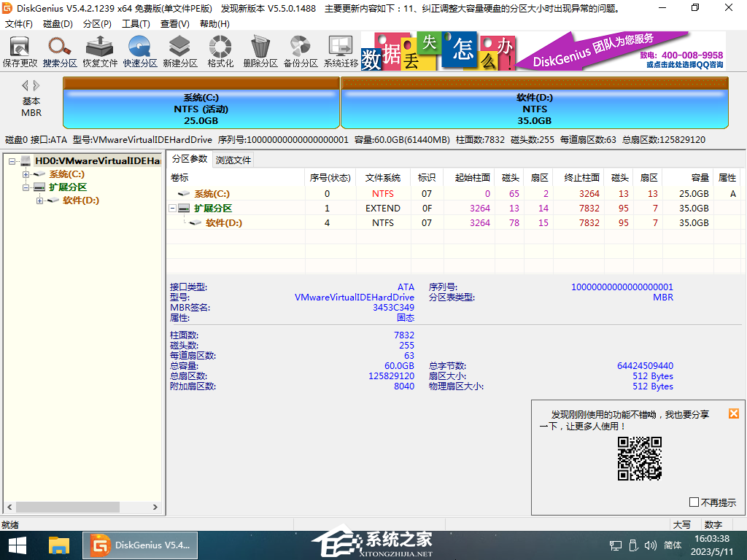Click the volume icon in system tray

click(650, 545)
